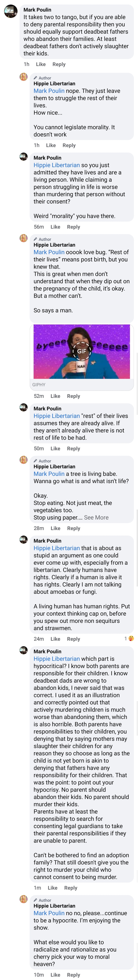Click the 52m timestamp under the GIF comment
This screenshot has width=138, height=980.
point(39,396)
